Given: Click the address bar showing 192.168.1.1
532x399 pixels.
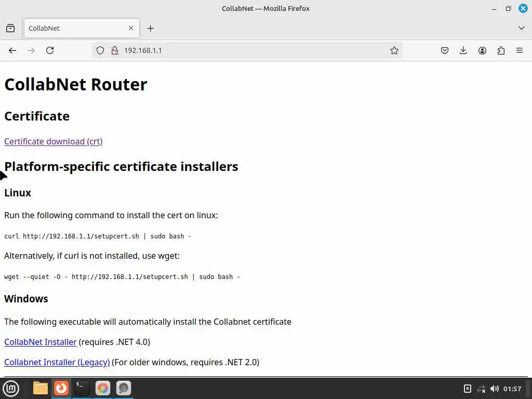Looking at the screenshot, I should tap(247, 50).
